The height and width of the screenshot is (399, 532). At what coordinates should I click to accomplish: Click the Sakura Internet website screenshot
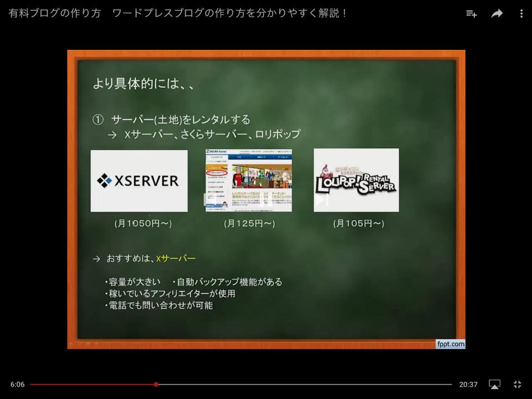[x=248, y=180]
